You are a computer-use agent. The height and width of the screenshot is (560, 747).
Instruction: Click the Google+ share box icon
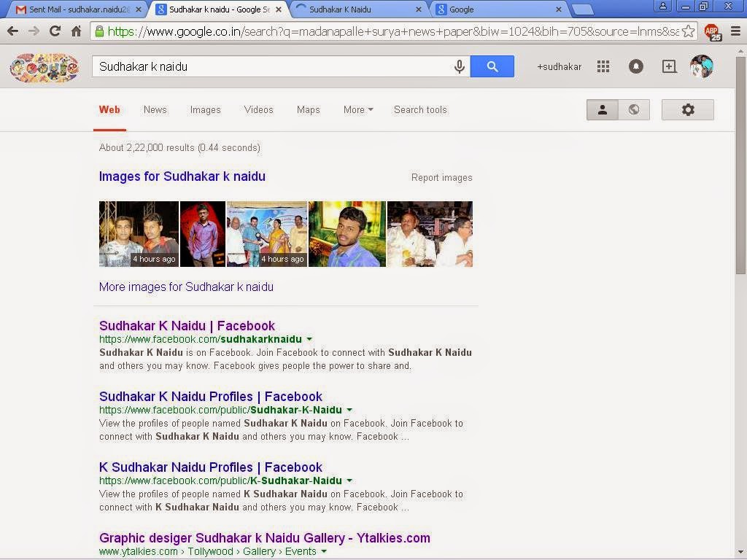coord(669,66)
